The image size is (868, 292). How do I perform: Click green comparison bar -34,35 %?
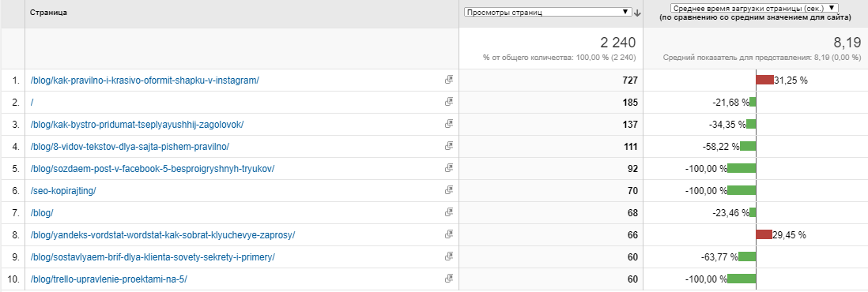751,125
